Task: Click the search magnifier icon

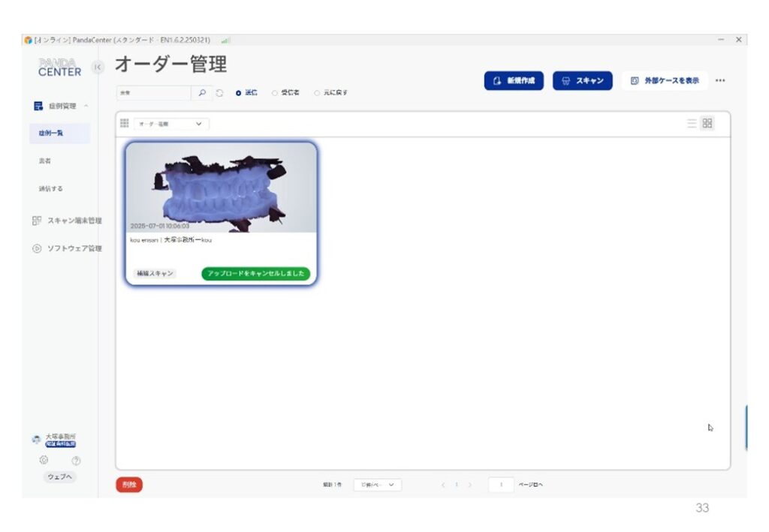Action: (x=202, y=93)
